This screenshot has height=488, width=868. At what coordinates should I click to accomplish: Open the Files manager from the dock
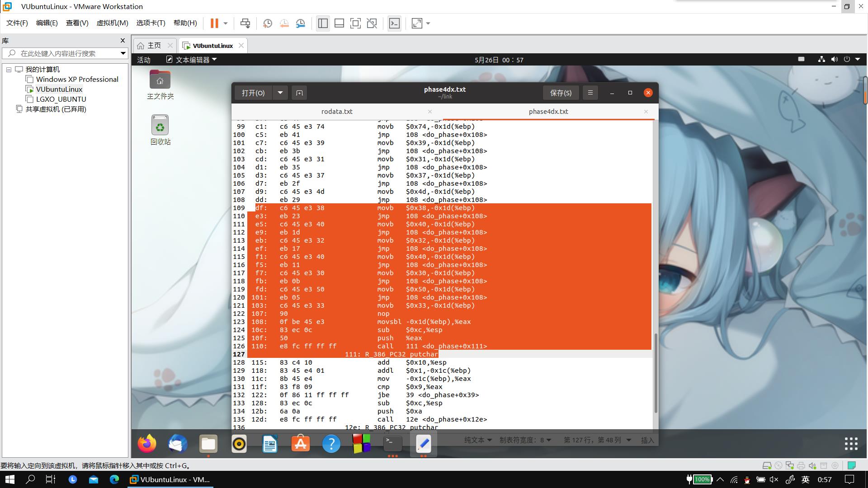(x=208, y=444)
